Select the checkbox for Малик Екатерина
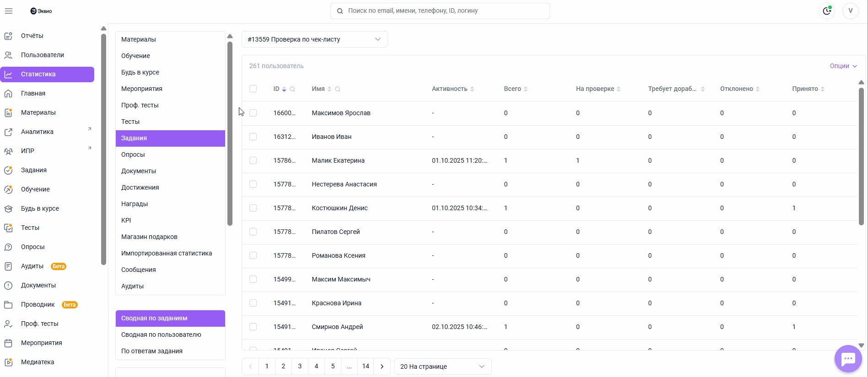 [x=253, y=160]
